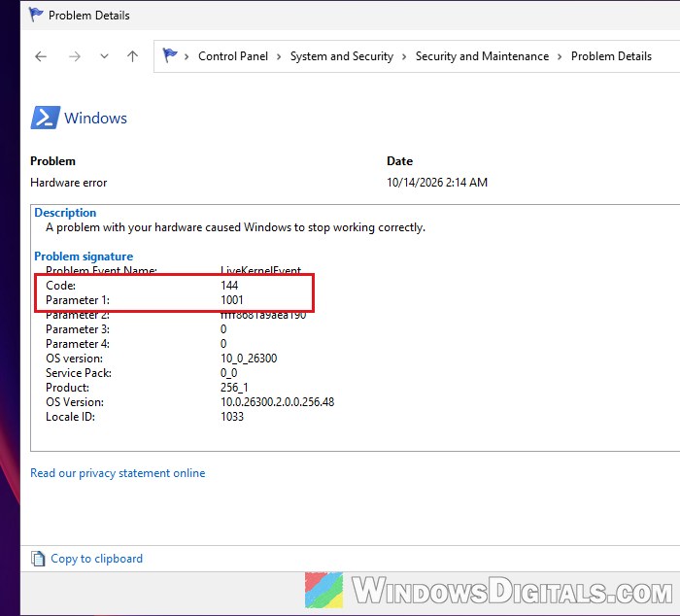
Task: Click the hardware problem description sentence
Action: (235, 227)
